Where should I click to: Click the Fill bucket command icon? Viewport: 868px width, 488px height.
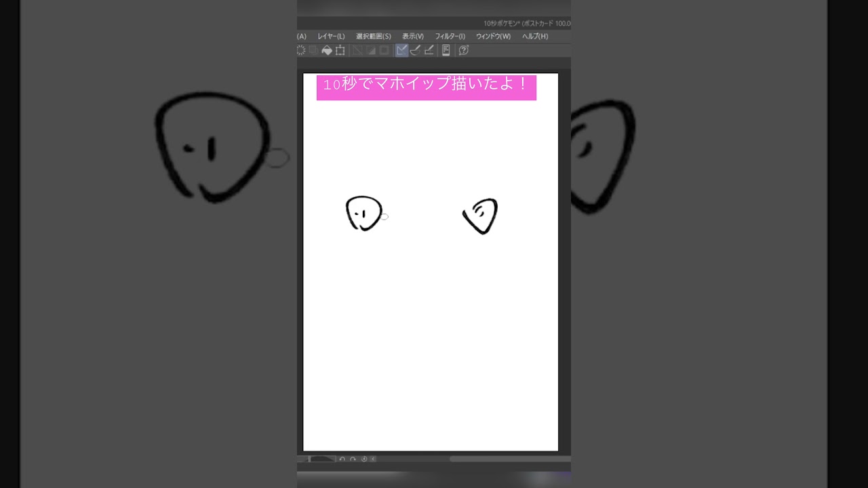[x=327, y=50]
